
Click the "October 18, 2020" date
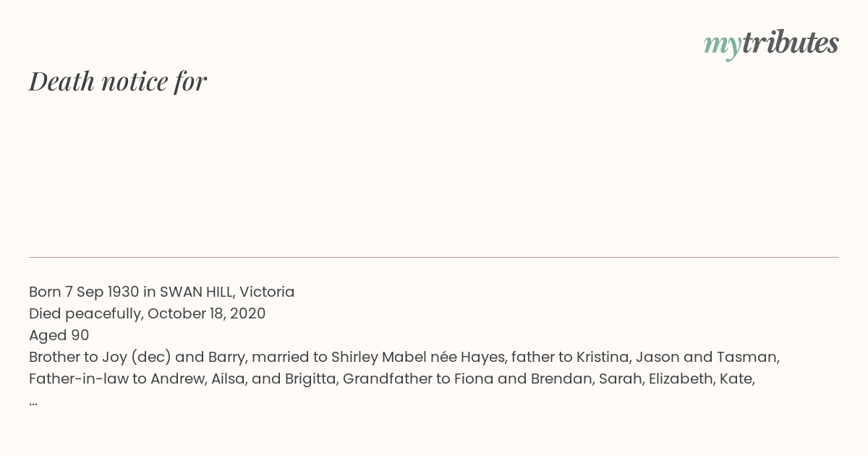click(206, 314)
